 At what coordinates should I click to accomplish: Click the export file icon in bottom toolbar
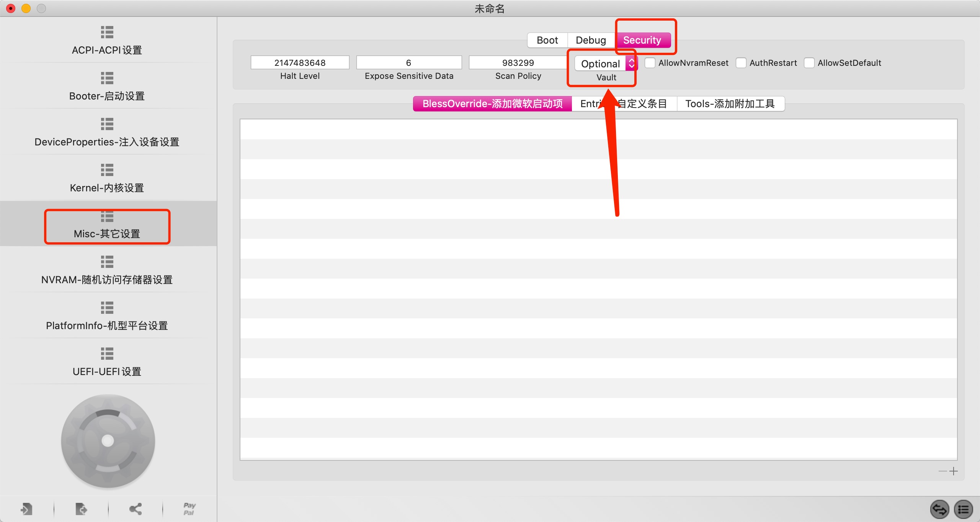point(81,509)
